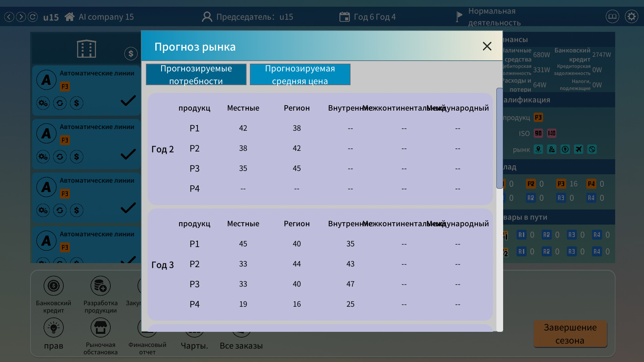Screen dimensions: 644x362
Task: Click the forecast list vertical scrollbar
Action: pos(499,138)
